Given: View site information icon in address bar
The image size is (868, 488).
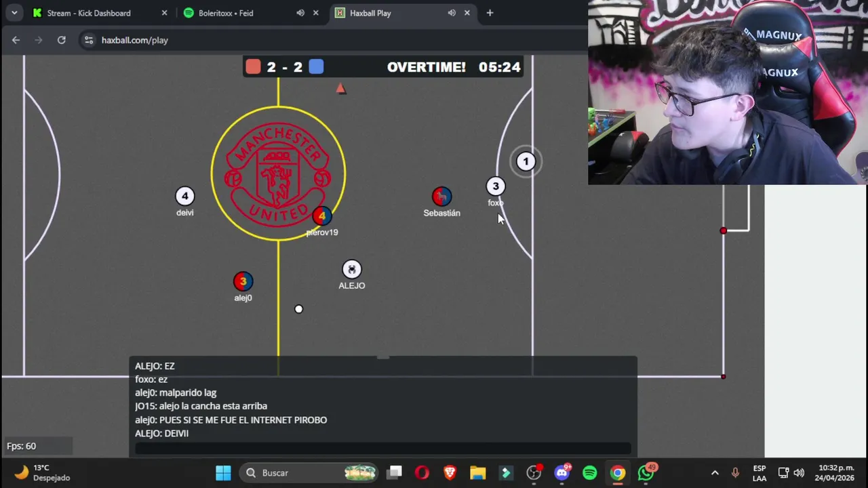Looking at the screenshot, I should pyautogui.click(x=88, y=40).
